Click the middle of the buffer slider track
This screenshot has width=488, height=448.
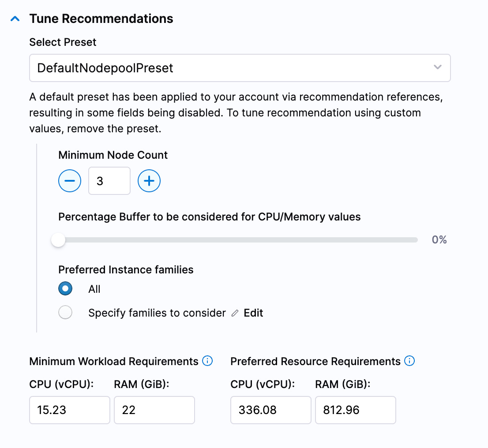point(238,240)
